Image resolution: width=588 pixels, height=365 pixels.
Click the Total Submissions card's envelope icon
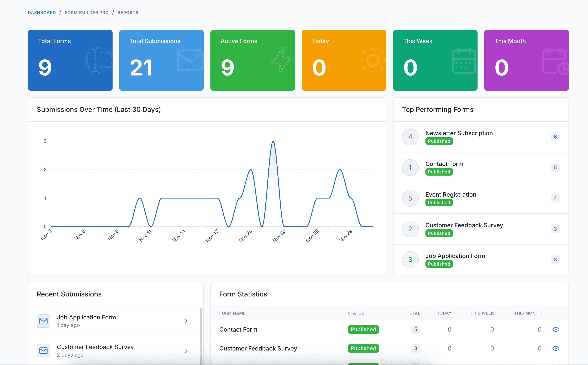coord(190,60)
